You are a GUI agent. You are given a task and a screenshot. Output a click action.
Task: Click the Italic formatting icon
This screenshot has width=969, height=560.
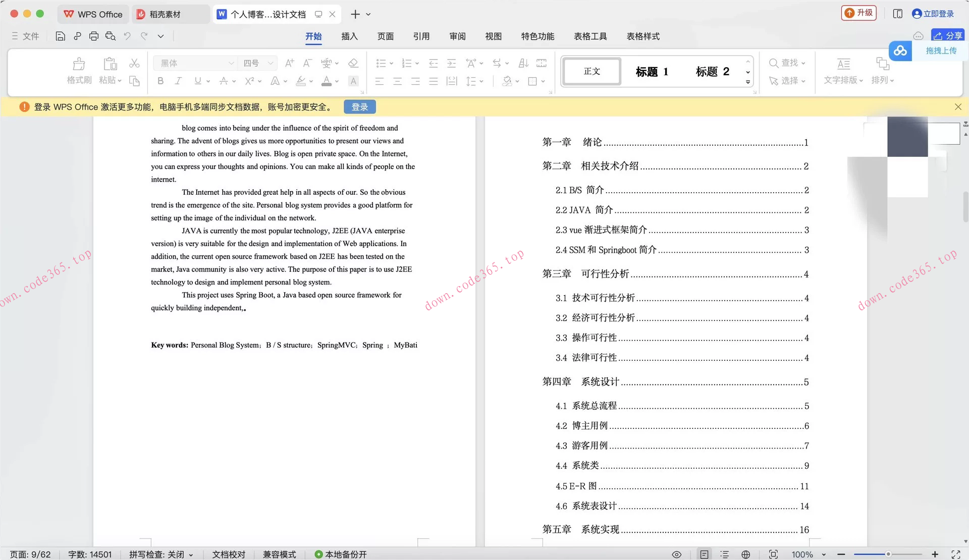click(x=178, y=81)
